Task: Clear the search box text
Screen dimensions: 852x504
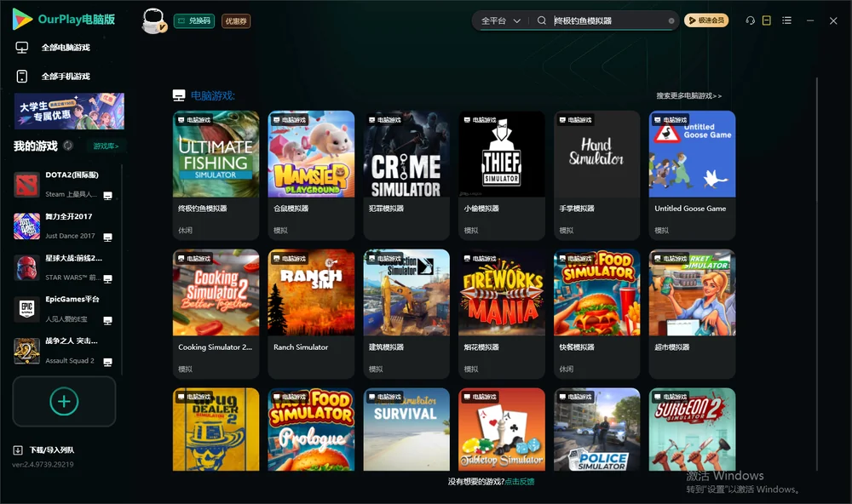Action: [x=671, y=21]
